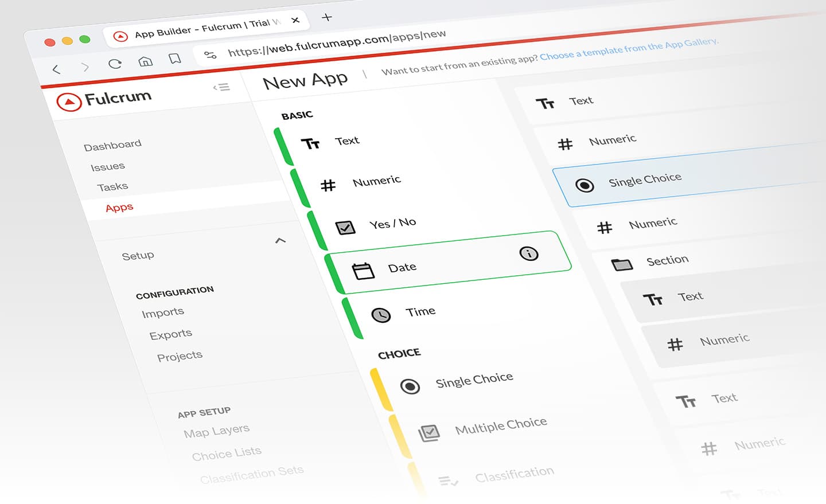Image resolution: width=826 pixels, height=504 pixels.
Task: Select Single Choice label in Choice palette
Action: point(474,380)
